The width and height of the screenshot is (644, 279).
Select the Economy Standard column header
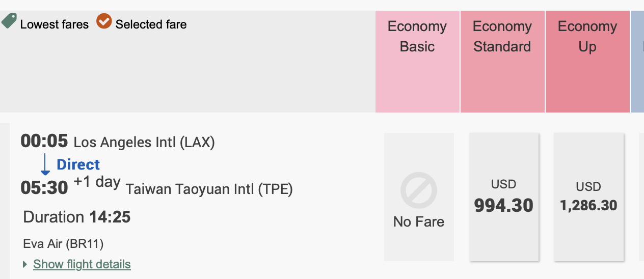[x=502, y=37]
